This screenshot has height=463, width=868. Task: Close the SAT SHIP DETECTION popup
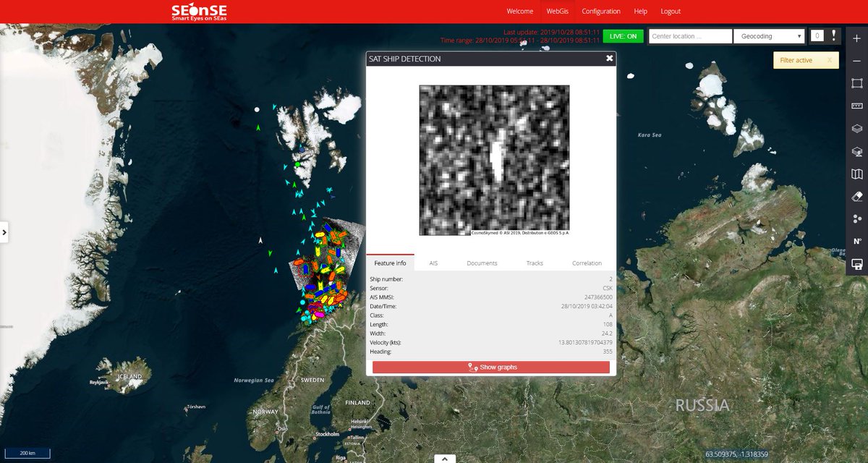tap(610, 59)
